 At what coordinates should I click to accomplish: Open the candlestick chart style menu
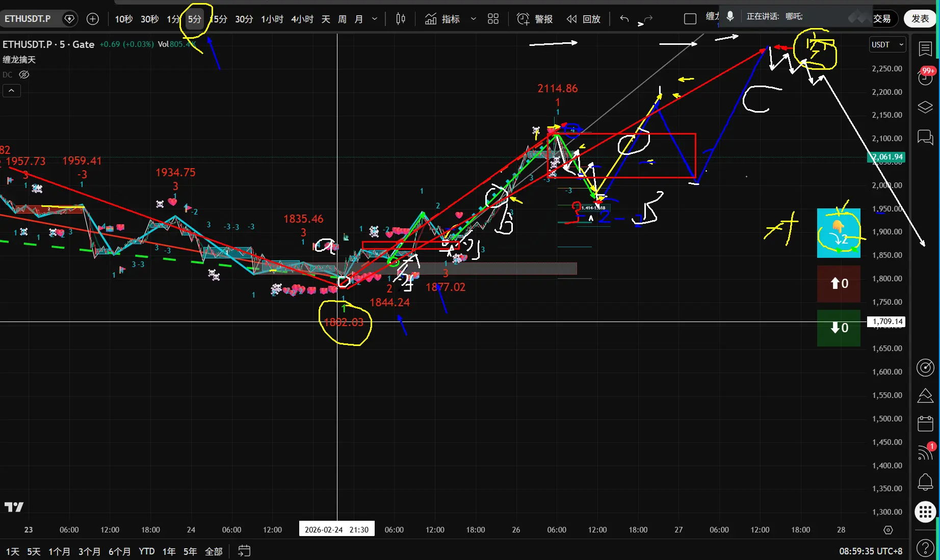(401, 19)
